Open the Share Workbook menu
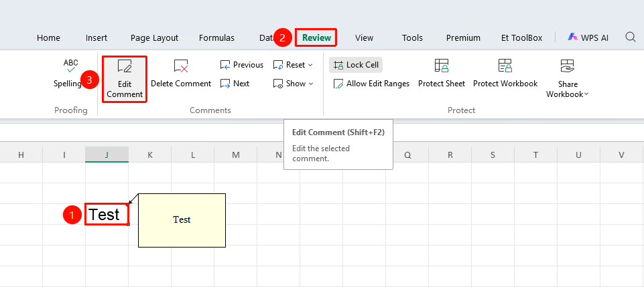The image size is (644, 287). click(567, 79)
